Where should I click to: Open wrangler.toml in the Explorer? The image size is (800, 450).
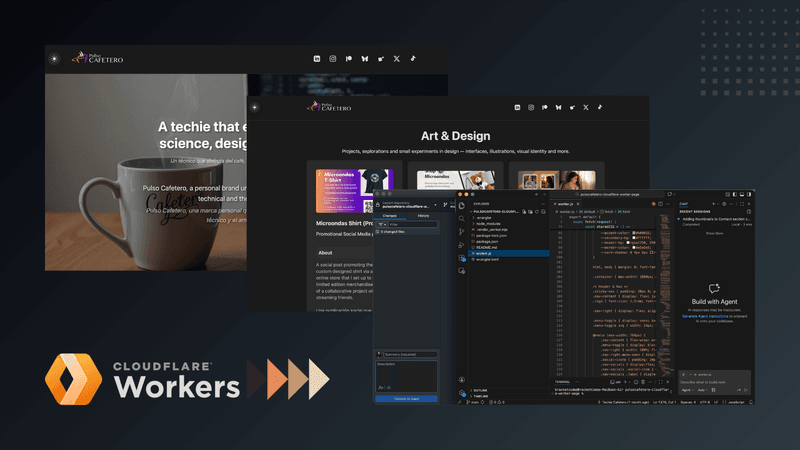(487, 259)
